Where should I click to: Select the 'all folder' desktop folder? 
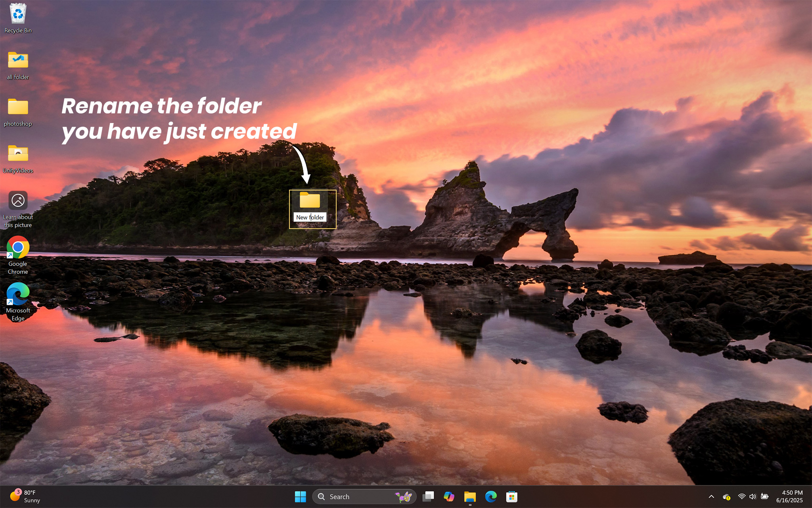pos(18,61)
